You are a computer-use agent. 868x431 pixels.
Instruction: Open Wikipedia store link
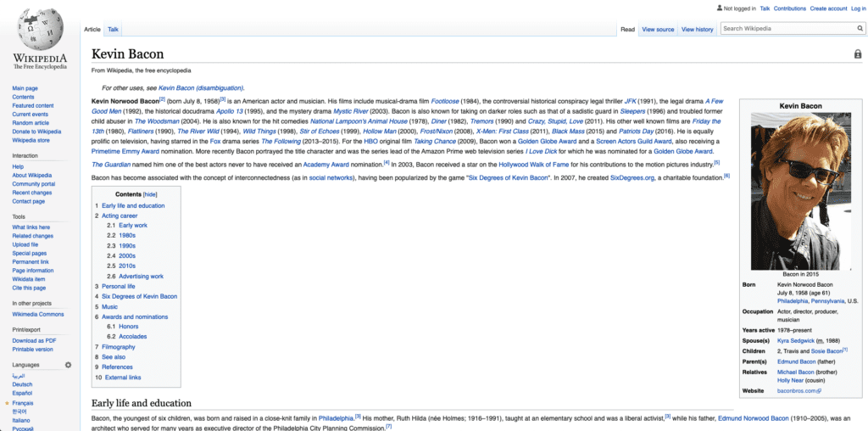click(x=31, y=141)
